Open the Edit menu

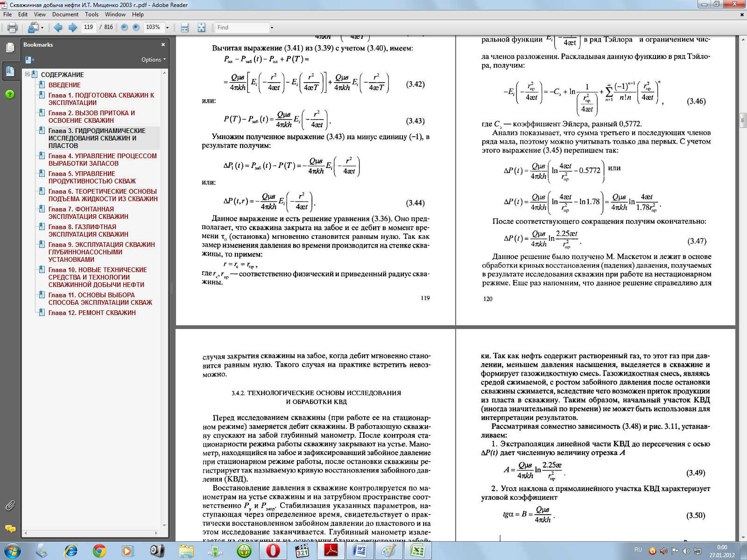(x=23, y=14)
